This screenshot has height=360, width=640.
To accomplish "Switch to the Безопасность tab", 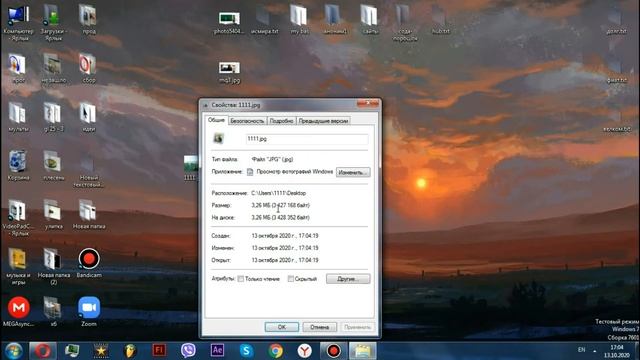I will click(x=247, y=121).
